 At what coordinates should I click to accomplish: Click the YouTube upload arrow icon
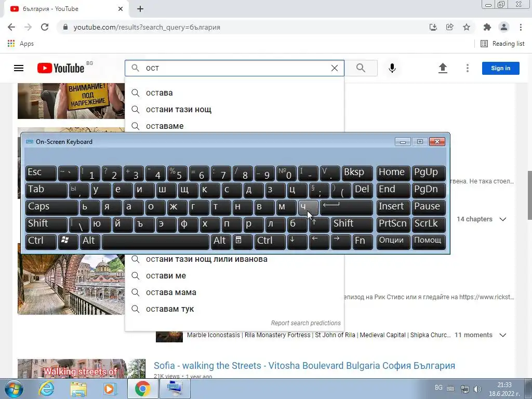click(x=443, y=68)
